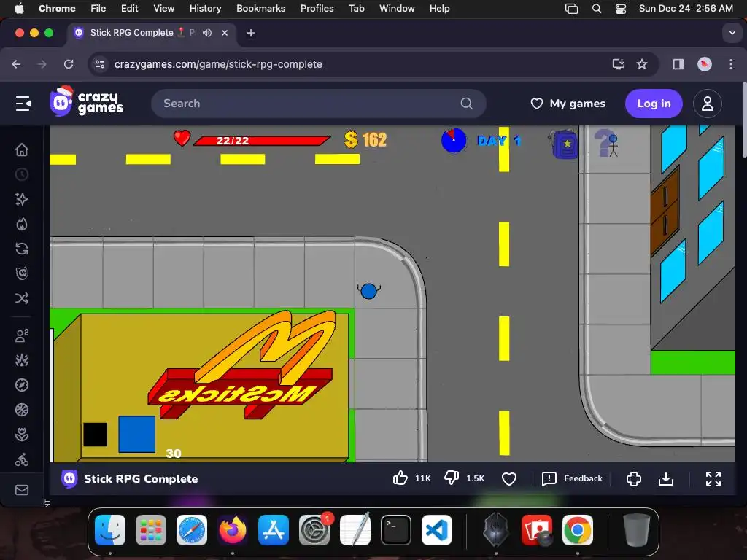Screen dimensions: 747x560
Task: Enter fullscreen mode for the game
Action: pyautogui.click(x=713, y=478)
